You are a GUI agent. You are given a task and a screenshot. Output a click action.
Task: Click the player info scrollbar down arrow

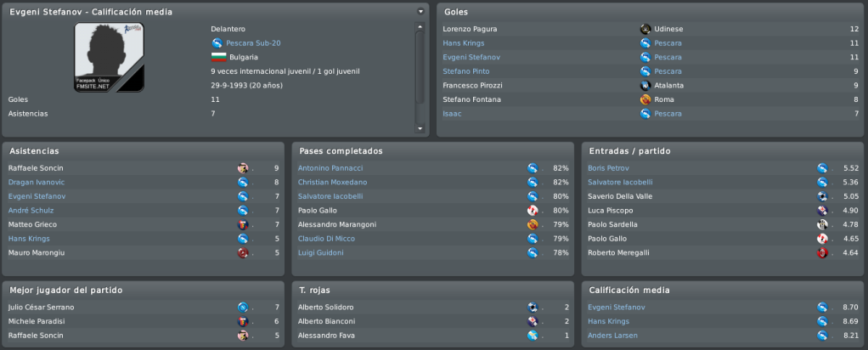(420, 128)
